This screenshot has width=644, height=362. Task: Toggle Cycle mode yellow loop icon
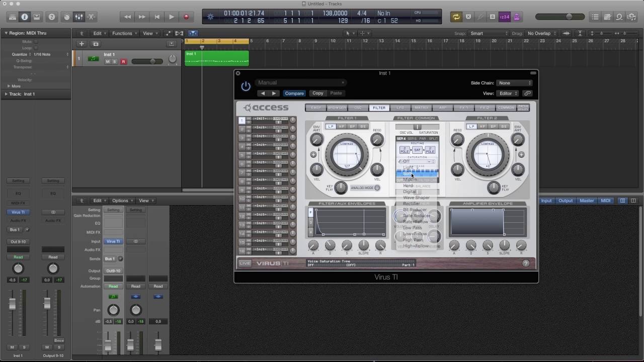456,17
